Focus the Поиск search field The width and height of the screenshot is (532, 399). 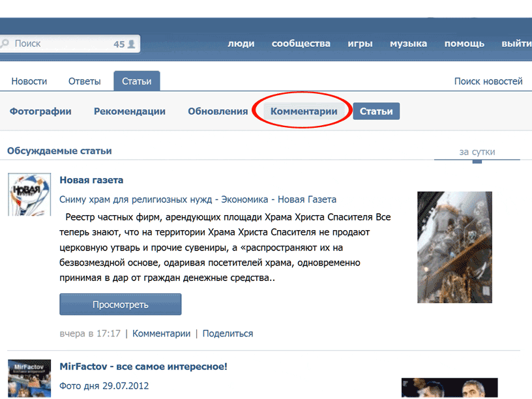click(x=70, y=44)
